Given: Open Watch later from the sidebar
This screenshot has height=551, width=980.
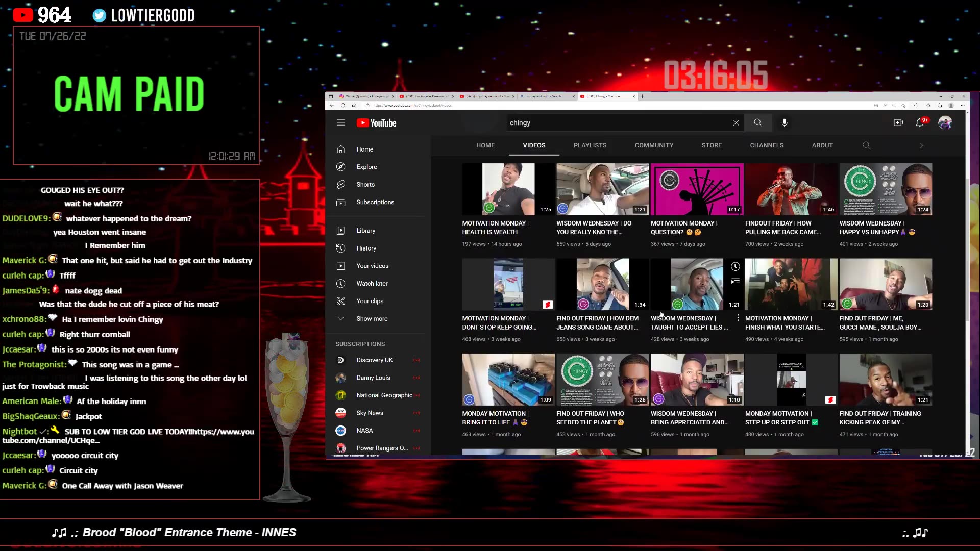Looking at the screenshot, I should pyautogui.click(x=372, y=283).
